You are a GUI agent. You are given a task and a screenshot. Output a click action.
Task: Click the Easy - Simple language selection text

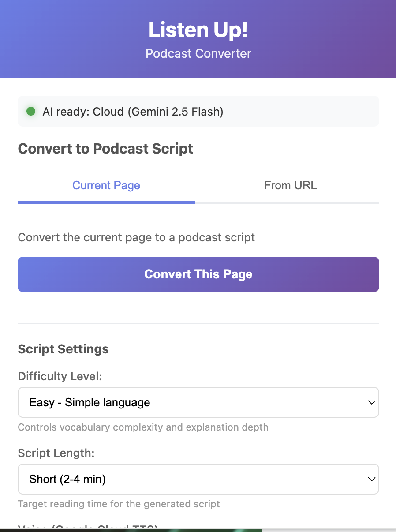(90, 402)
